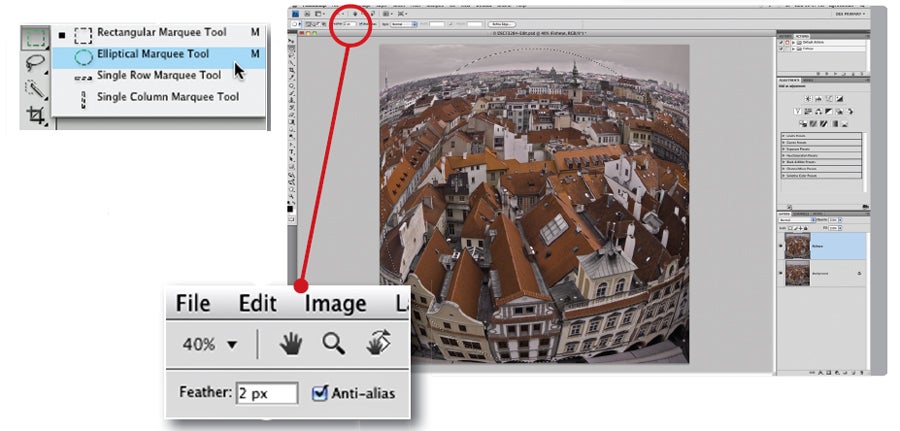
Task: Select the Zoom magnifier tool in the inset
Action: tap(333, 344)
